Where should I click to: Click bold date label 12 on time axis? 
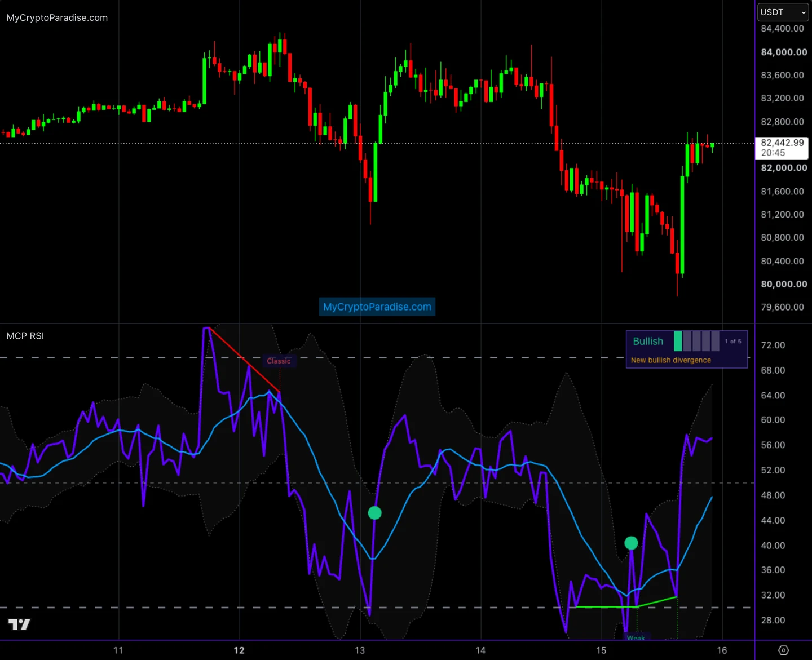click(239, 650)
